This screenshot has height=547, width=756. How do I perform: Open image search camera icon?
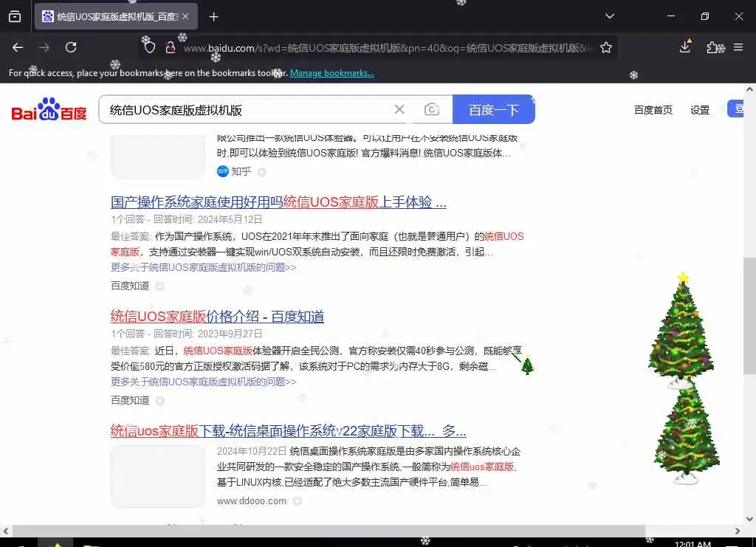click(431, 109)
